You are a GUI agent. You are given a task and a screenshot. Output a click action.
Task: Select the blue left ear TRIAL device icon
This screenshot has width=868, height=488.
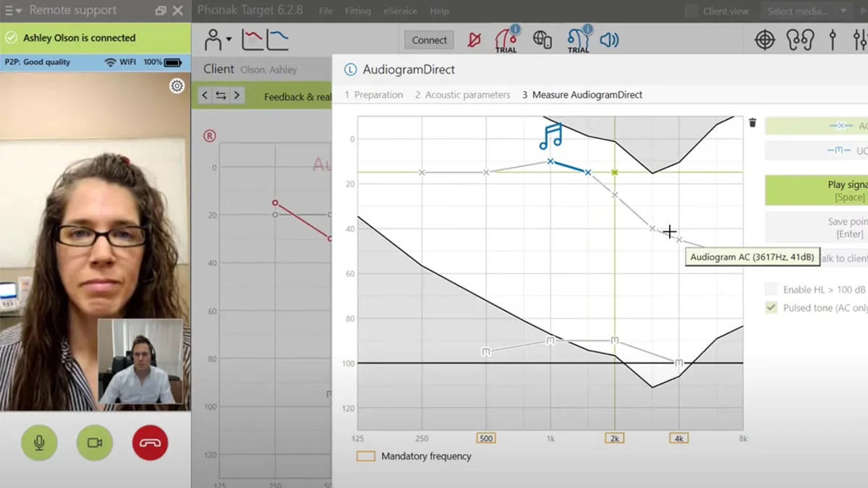pyautogui.click(x=578, y=39)
